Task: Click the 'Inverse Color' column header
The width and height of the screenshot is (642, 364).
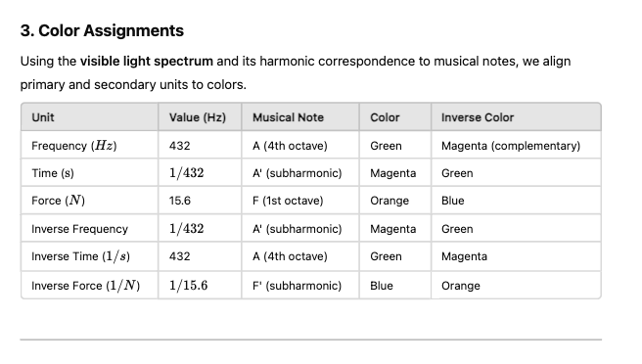Action: pyautogui.click(x=516, y=117)
